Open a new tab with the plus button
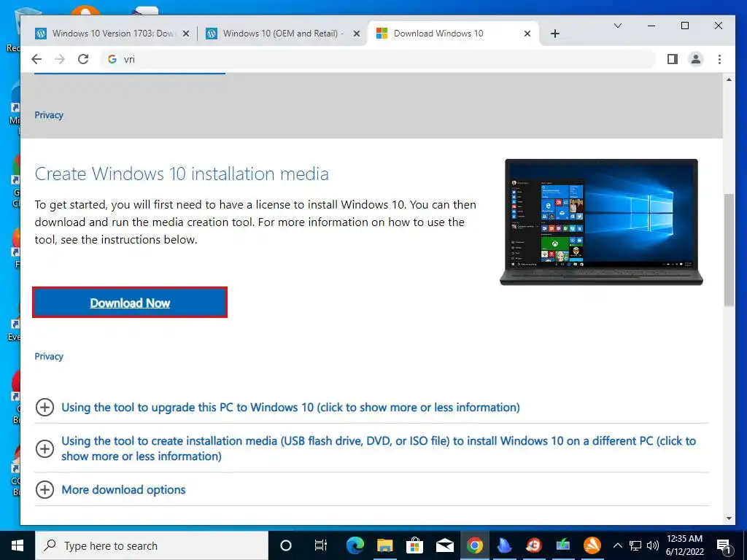Screen dimensions: 747x560 [x=554, y=34]
